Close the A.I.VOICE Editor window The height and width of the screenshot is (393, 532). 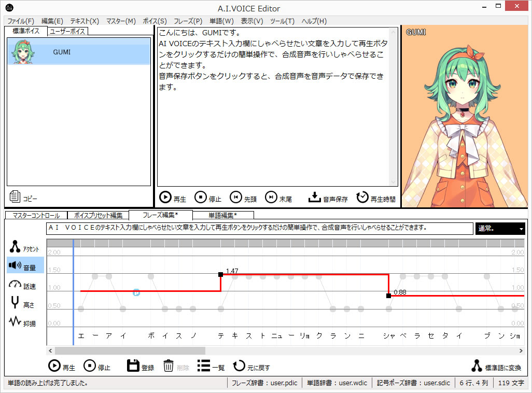[x=516, y=6]
